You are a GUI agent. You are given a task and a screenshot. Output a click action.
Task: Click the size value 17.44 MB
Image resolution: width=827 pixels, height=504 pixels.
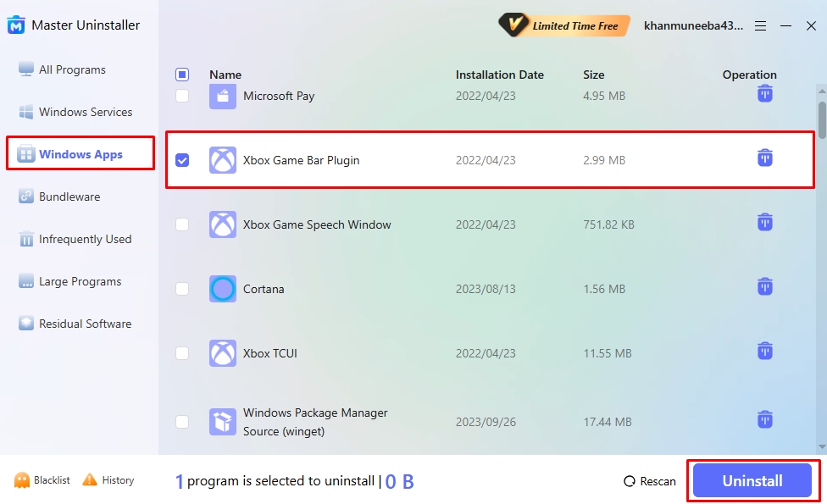tap(607, 422)
